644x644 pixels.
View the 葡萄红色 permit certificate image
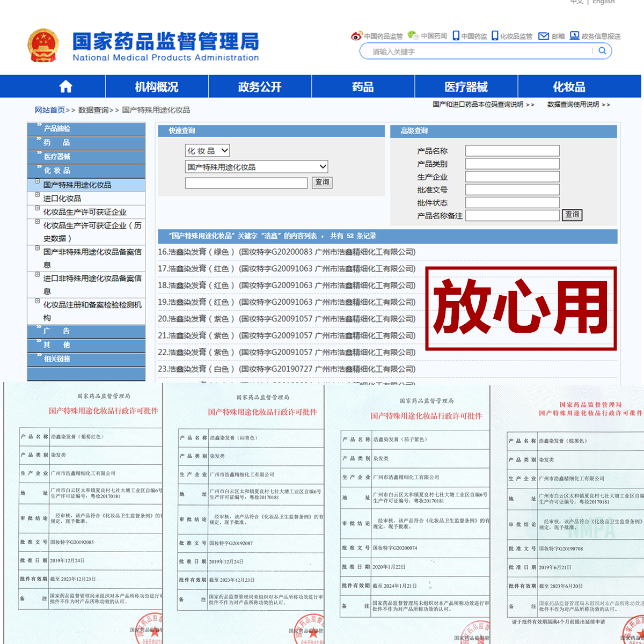pos(83,514)
